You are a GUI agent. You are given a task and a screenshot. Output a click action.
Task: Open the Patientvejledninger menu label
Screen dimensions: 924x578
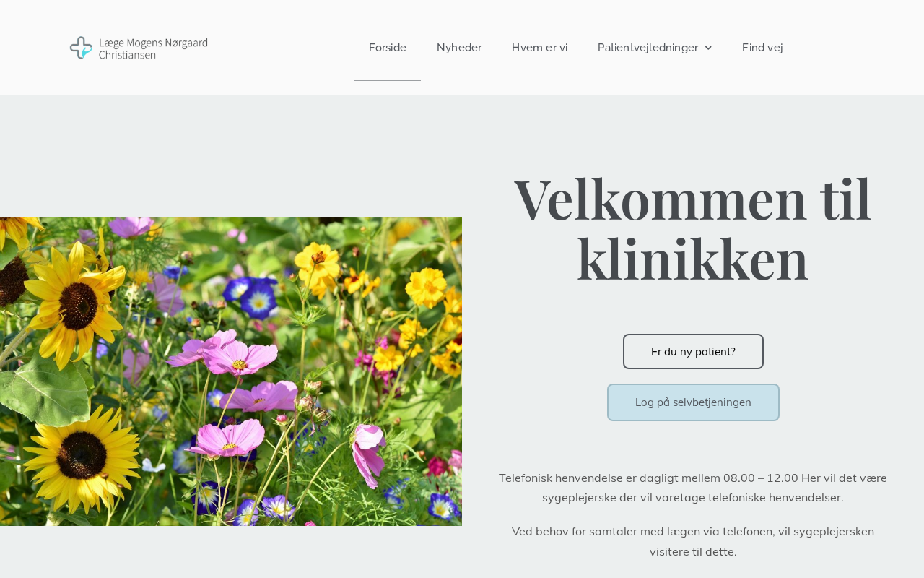pyautogui.click(x=648, y=48)
